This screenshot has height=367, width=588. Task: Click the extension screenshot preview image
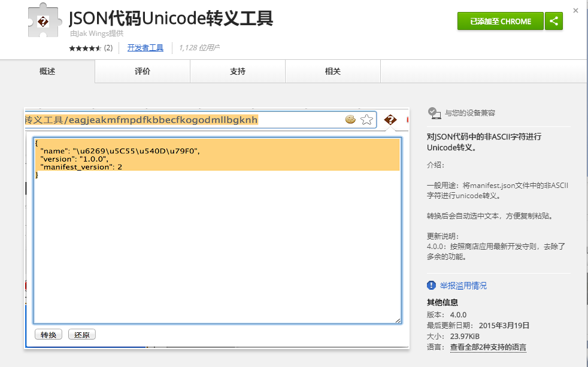coord(217,228)
